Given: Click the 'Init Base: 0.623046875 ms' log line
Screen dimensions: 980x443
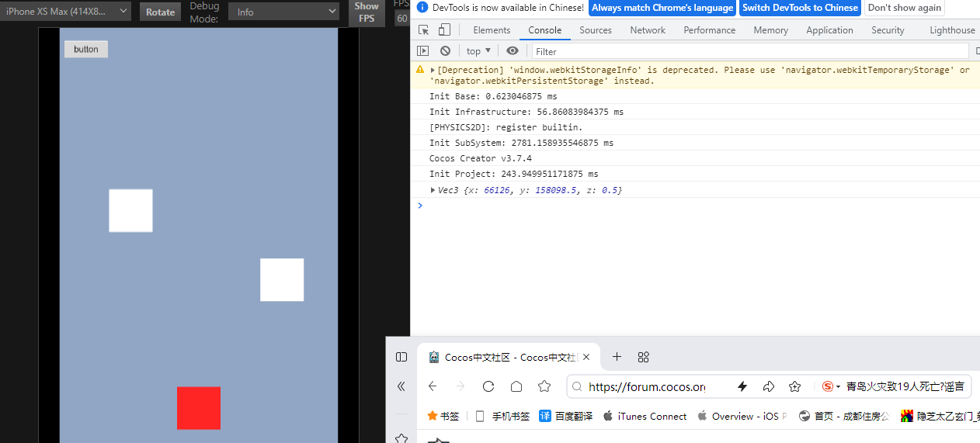Looking at the screenshot, I should (x=493, y=96).
